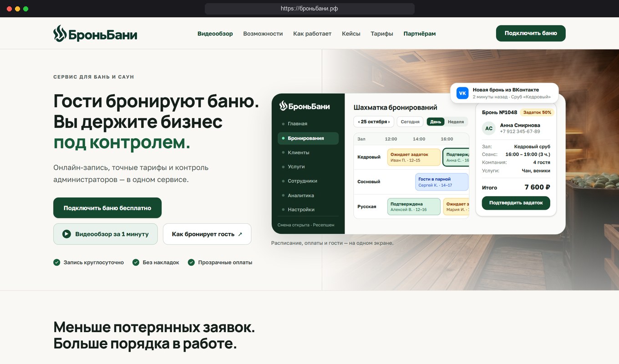Click the checkmark next to Запись круглосуточно

point(57,263)
